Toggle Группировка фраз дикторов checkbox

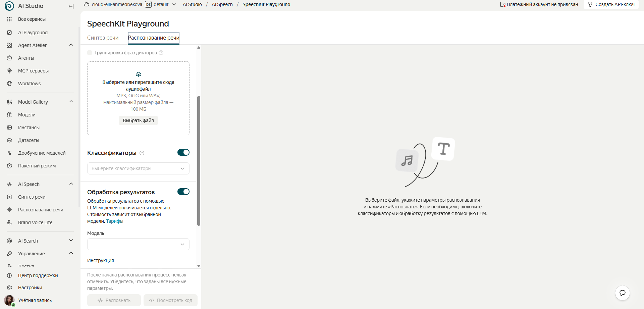pyautogui.click(x=90, y=53)
